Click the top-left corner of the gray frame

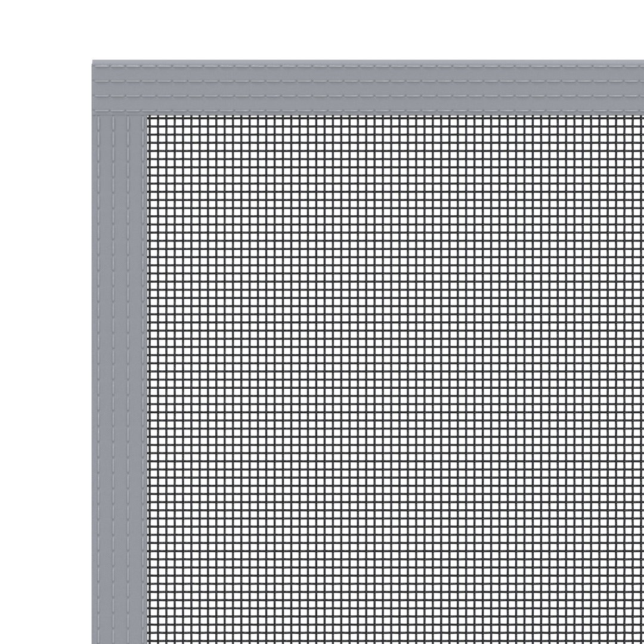pos(95,63)
